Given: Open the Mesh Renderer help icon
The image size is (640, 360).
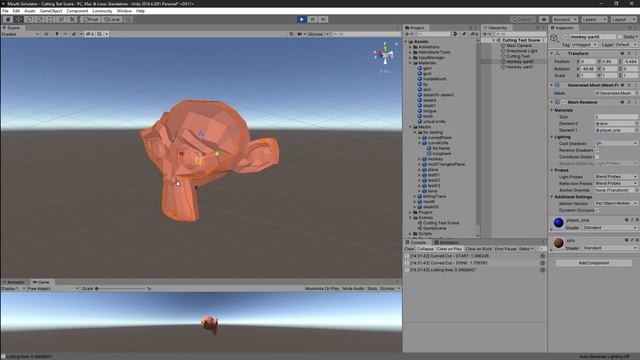Looking at the screenshot, I should coord(622,102).
